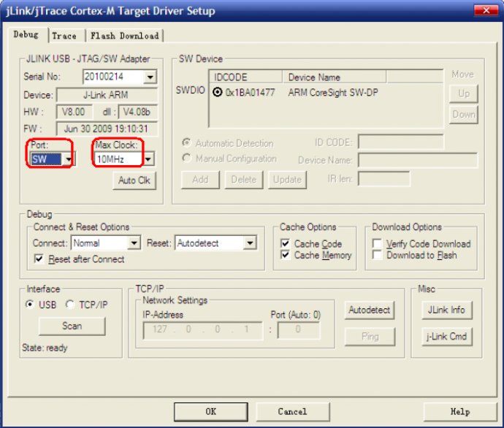Click the IDCODE column header
504x428 pixels.
[246, 77]
